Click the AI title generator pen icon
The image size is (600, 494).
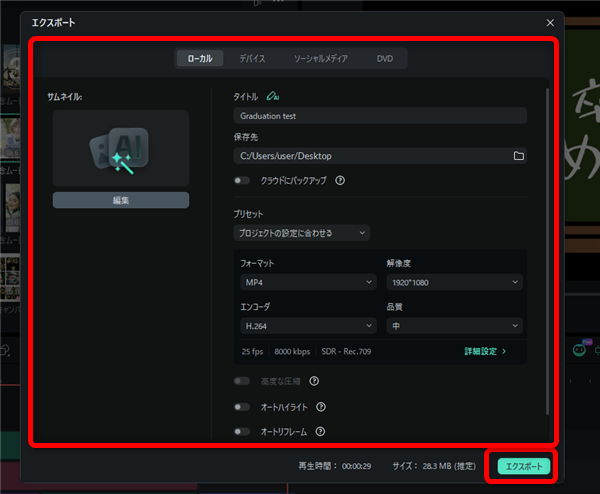pyautogui.click(x=272, y=97)
